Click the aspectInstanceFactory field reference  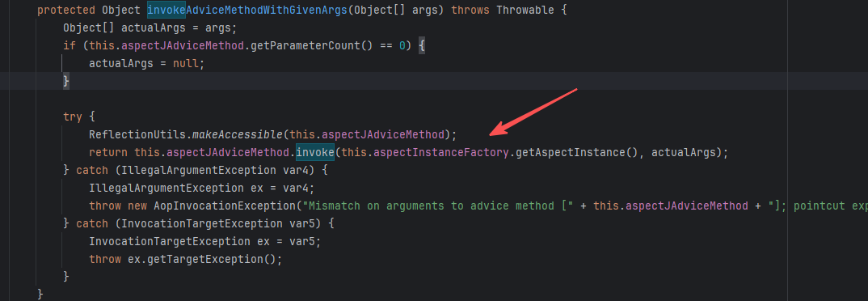[441, 152]
